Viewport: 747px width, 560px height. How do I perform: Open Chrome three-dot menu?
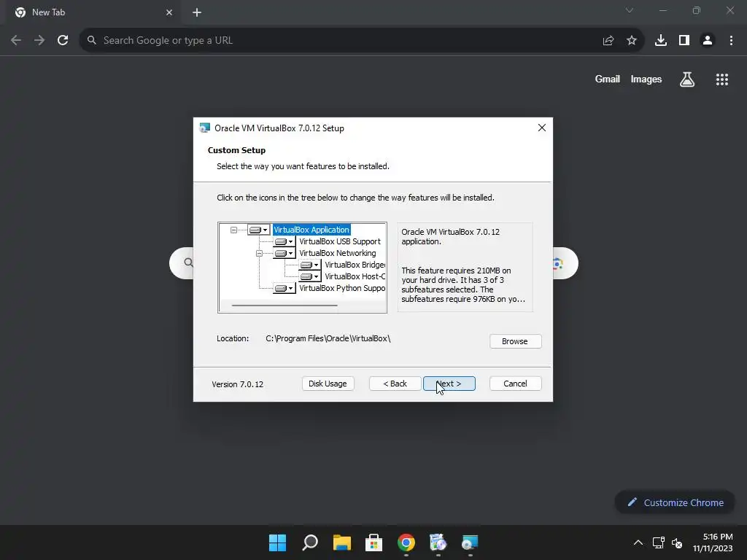click(x=731, y=41)
